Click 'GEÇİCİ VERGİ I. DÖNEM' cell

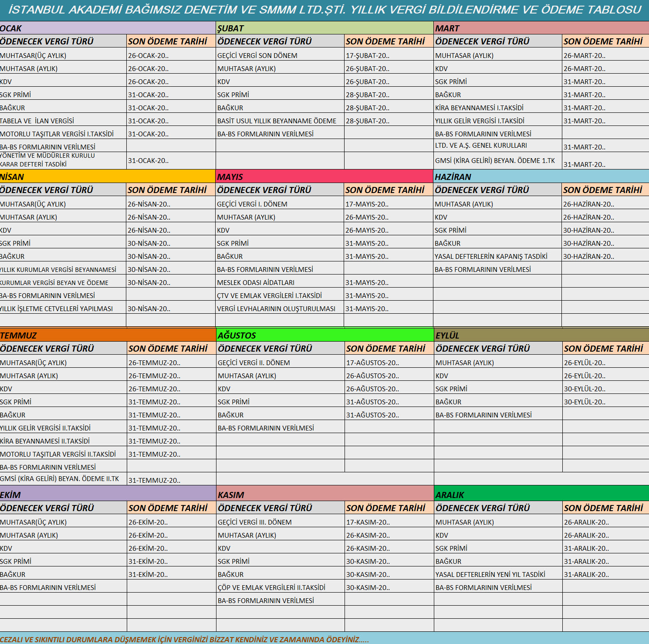(x=280, y=203)
